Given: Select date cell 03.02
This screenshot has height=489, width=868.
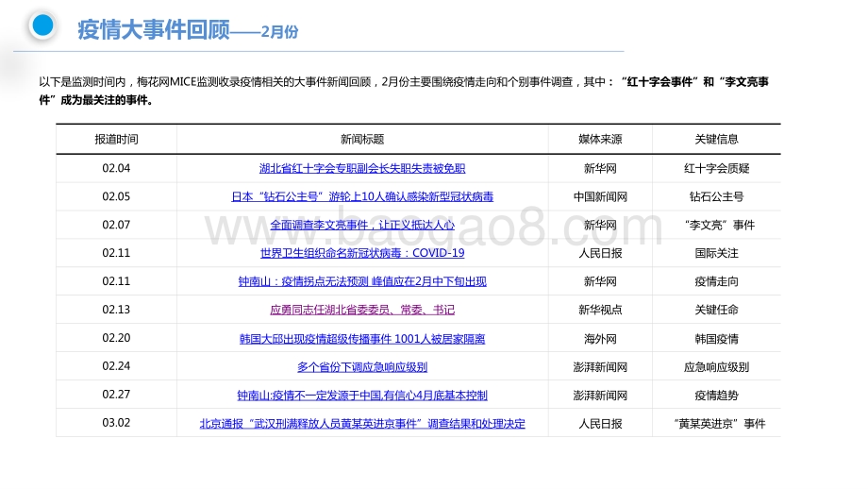Looking at the screenshot, I should (x=116, y=422).
